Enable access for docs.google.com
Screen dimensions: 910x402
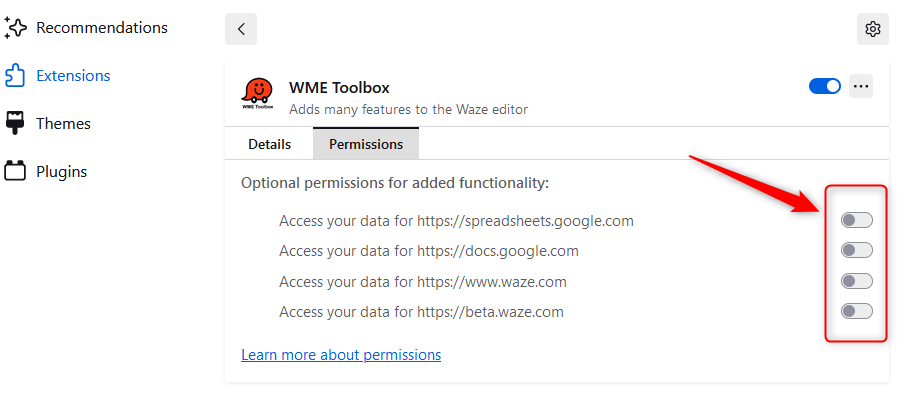[857, 251]
